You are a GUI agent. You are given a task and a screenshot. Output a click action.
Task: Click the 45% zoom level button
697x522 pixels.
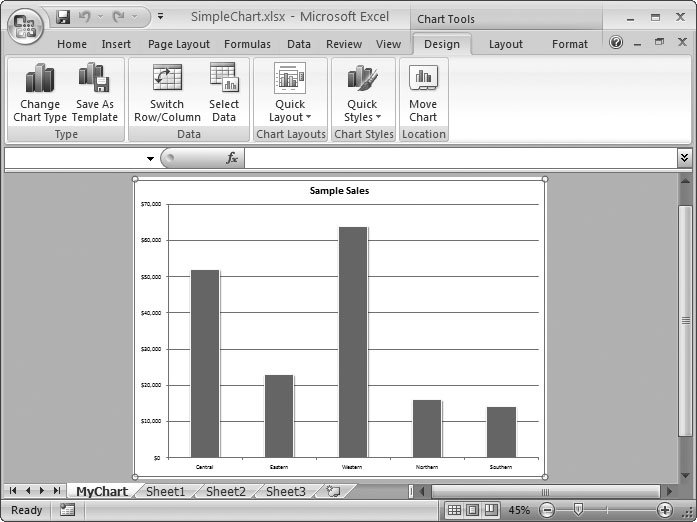519,510
